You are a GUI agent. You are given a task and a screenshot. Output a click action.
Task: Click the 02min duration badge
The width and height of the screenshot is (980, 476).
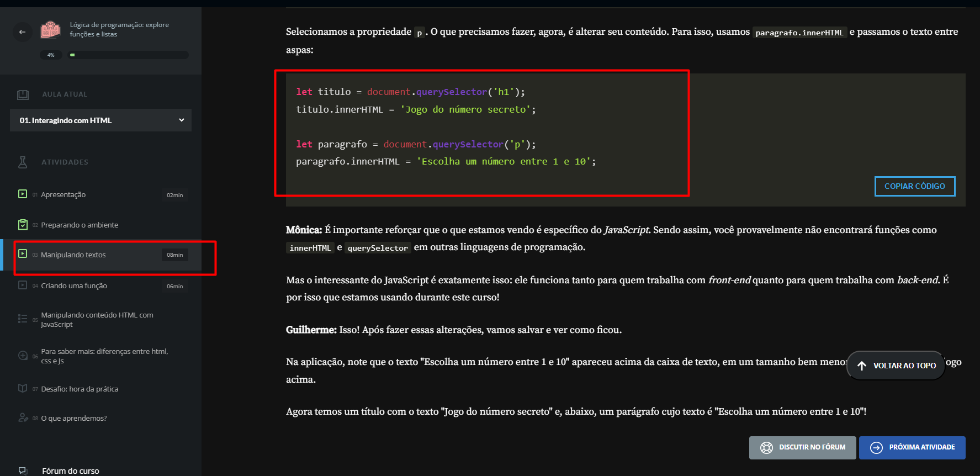point(175,195)
